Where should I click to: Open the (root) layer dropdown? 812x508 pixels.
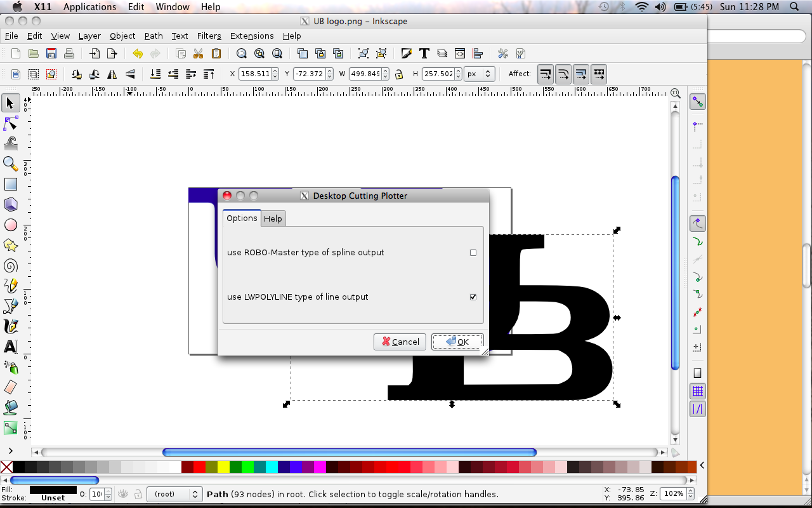tap(174, 494)
